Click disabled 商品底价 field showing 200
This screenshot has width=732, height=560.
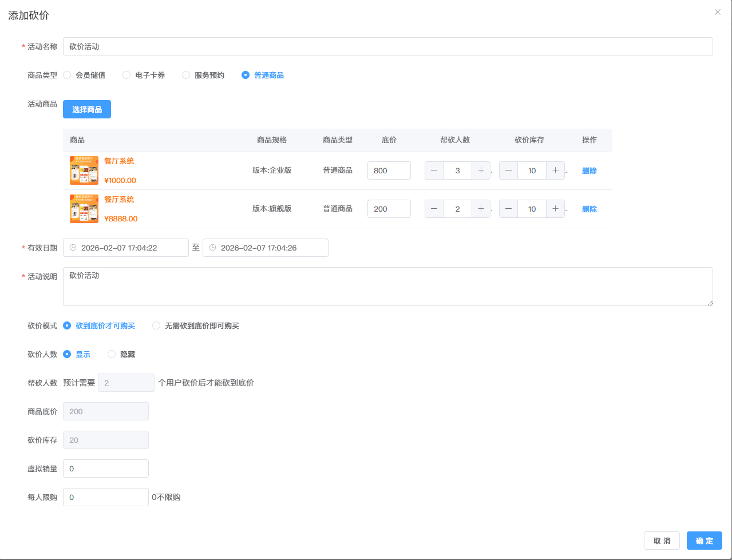tap(106, 411)
